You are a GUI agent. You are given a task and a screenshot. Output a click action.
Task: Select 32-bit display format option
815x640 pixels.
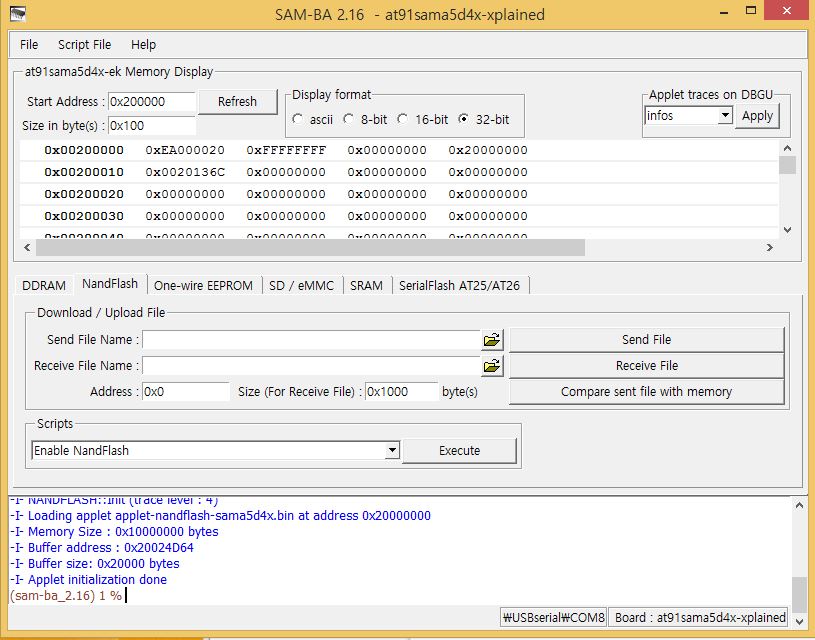464,119
